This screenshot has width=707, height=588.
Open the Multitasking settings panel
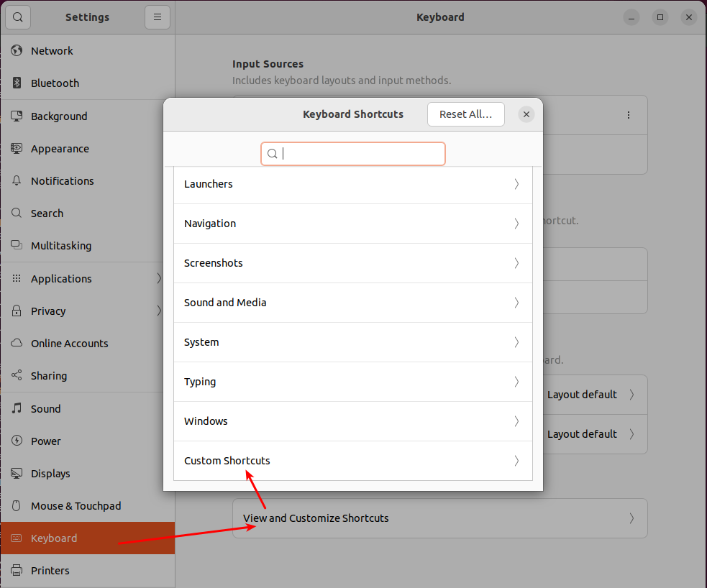[x=61, y=246]
